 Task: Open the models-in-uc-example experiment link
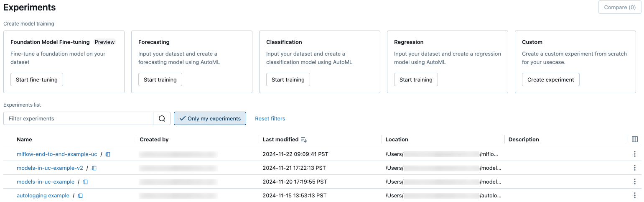click(46, 182)
